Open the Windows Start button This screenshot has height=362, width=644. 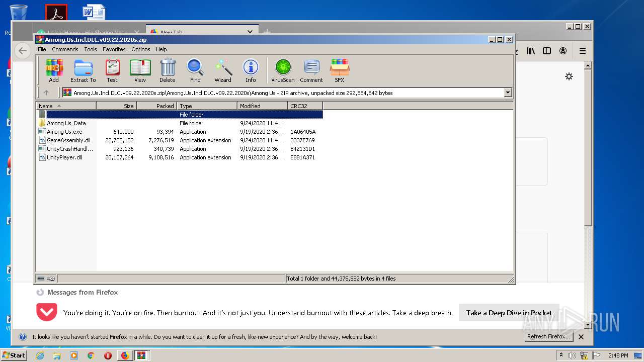pos(14,355)
